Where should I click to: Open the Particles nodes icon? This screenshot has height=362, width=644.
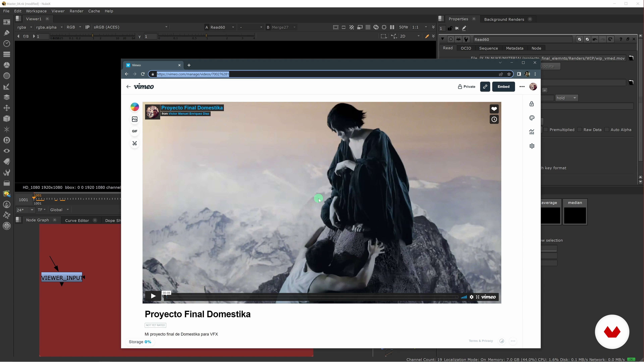point(7,129)
